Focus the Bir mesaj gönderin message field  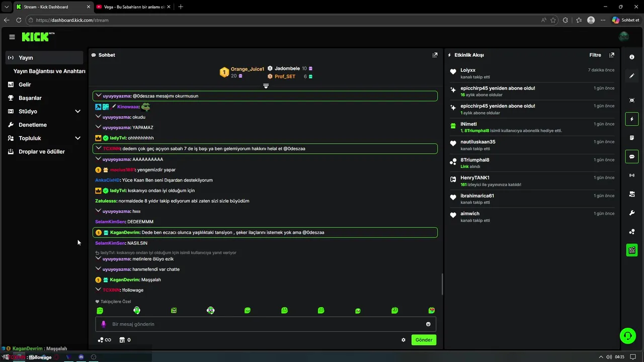coord(266,324)
